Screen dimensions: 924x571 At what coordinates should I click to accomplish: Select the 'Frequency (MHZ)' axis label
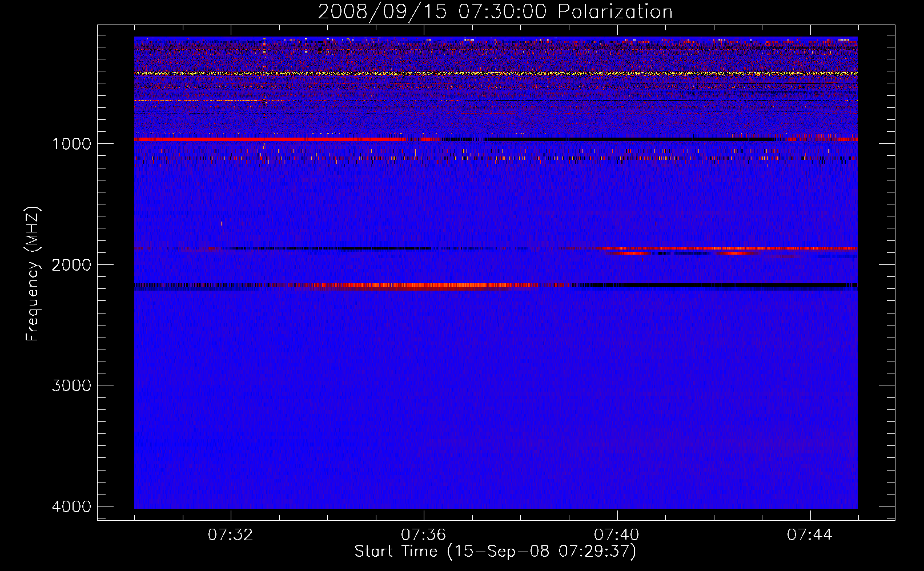coord(33,274)
